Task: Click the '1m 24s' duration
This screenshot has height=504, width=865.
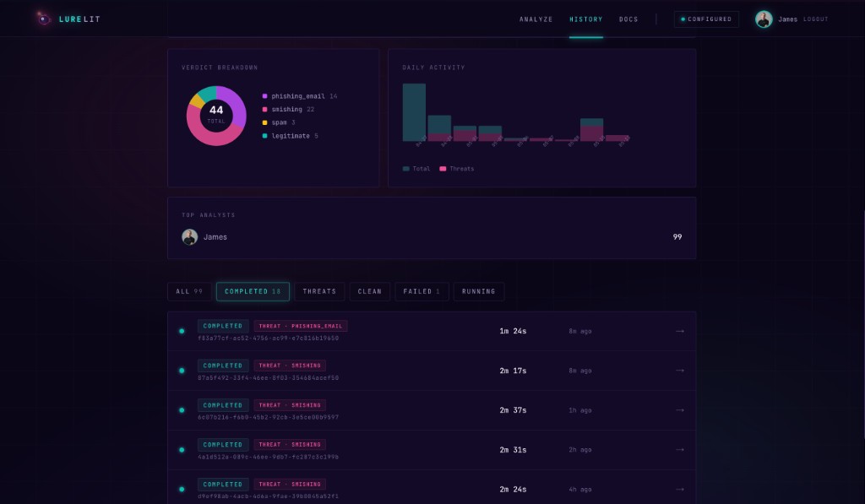Action: tap(513, 332)
